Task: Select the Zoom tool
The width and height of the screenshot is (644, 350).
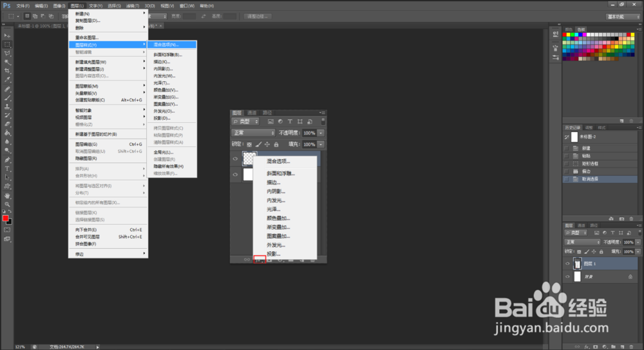Action: (7, 204)
